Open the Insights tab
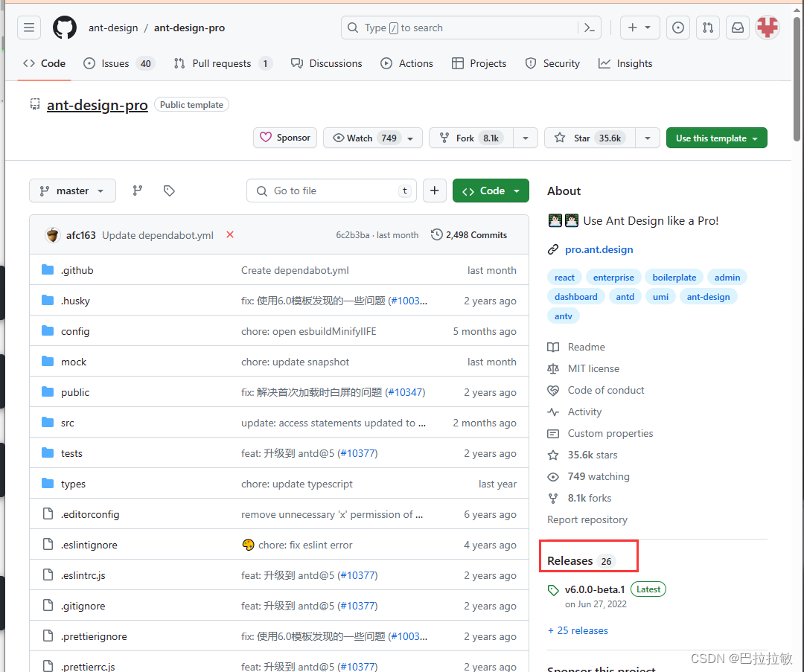This screenshot has width=804, height=672. [x=625, y=63]
